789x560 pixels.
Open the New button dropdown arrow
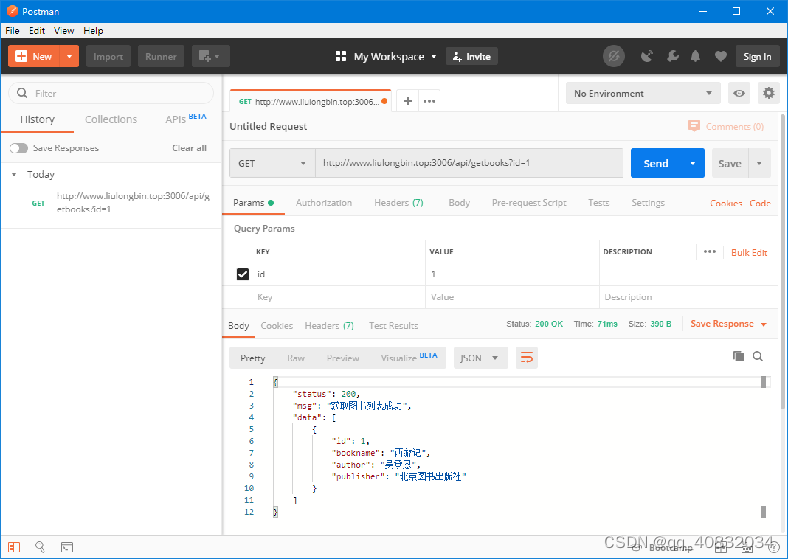[x=69, y=56]
